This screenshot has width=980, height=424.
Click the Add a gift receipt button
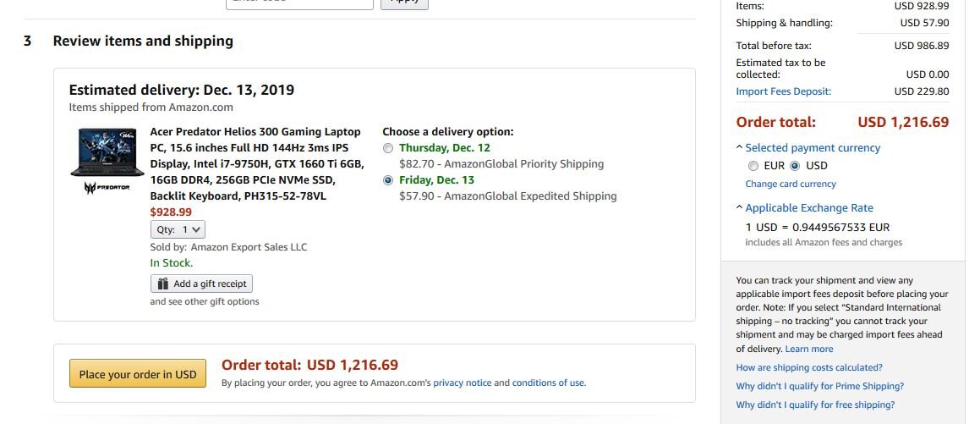[x=201, y=284]
